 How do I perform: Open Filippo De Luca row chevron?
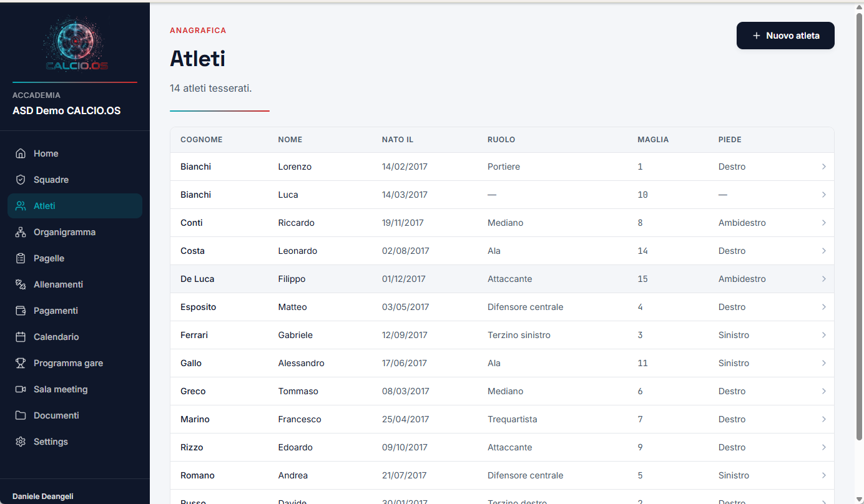pyautogui.click(x=824, y=279)
